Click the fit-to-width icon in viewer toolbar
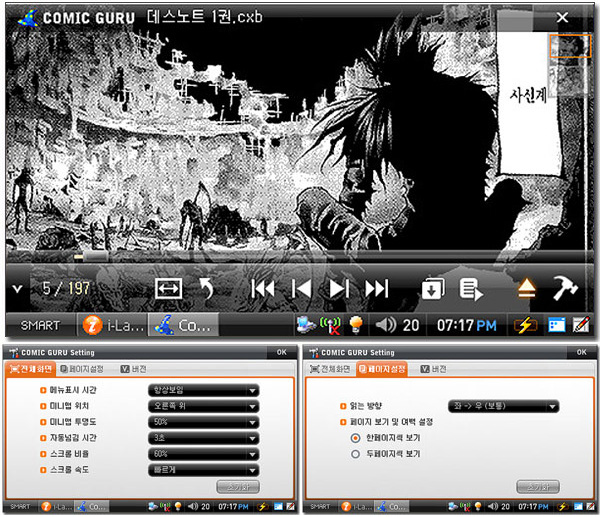This screenshot has width=600, height=517. click(168, 289)
